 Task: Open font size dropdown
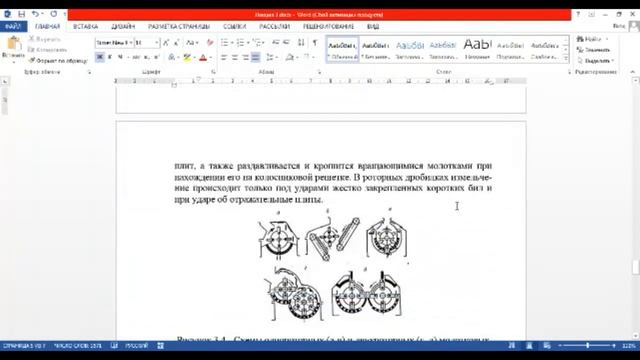(157, 42)
